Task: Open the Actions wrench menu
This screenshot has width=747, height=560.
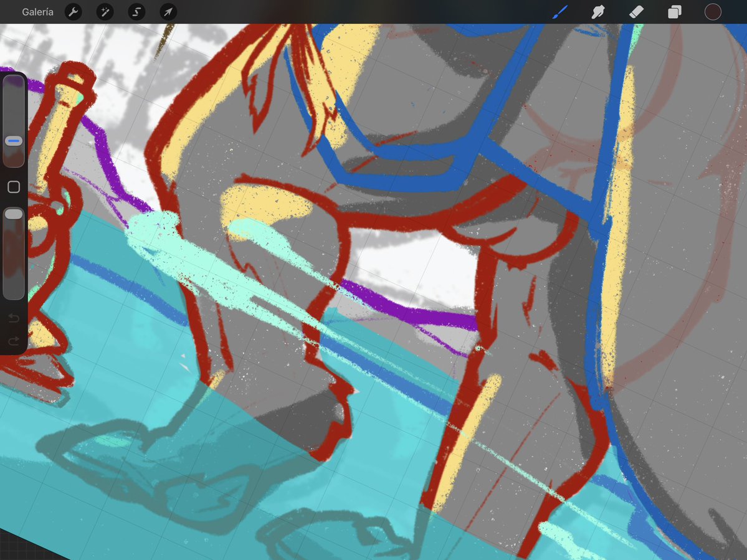Action: coord(73,12)
